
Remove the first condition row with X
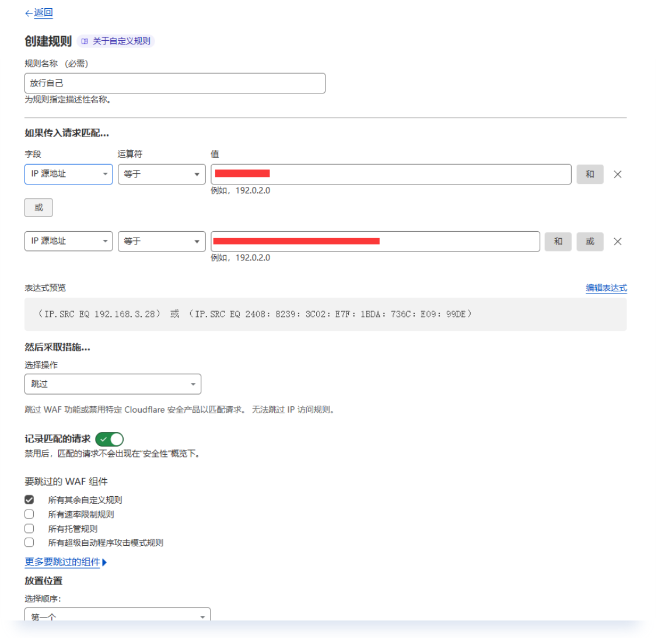[618, 174]
